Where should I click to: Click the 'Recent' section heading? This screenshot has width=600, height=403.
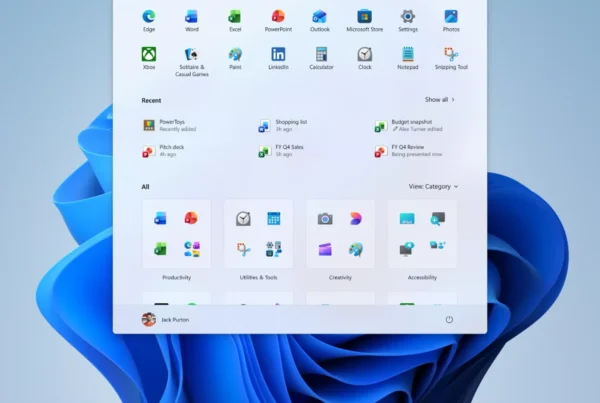click(x=151, y=100)
